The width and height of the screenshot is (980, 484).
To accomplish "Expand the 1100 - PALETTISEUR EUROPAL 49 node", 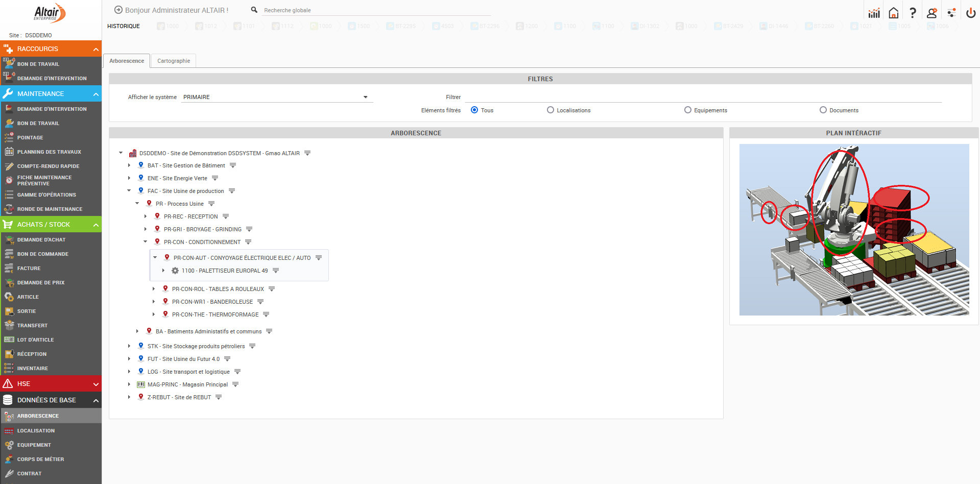I will 163,271.
